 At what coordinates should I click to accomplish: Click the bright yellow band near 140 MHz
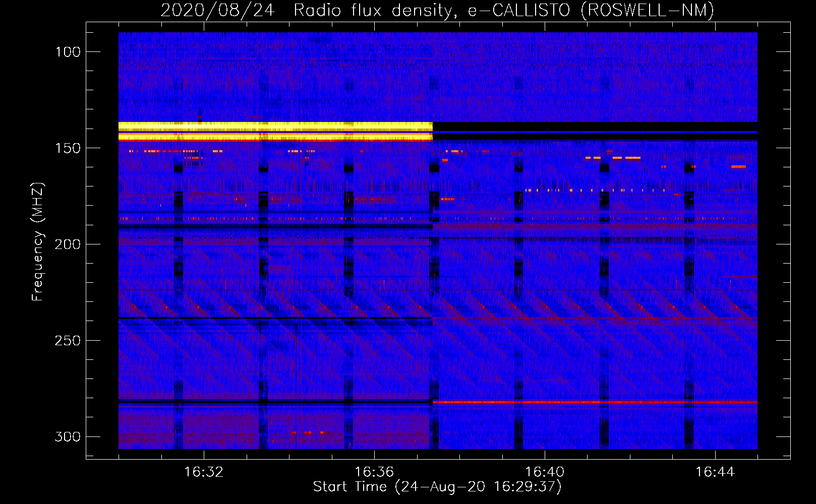coord(275,131)
